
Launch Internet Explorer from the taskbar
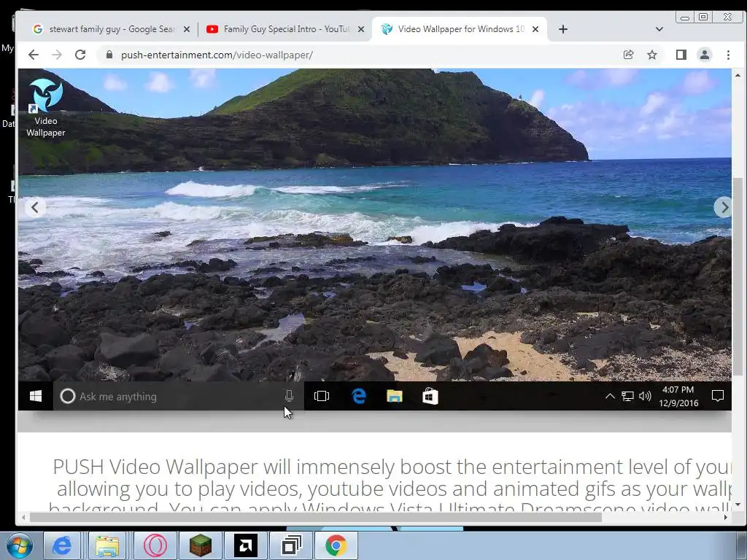pyautogui.click(x=62, y=545)
